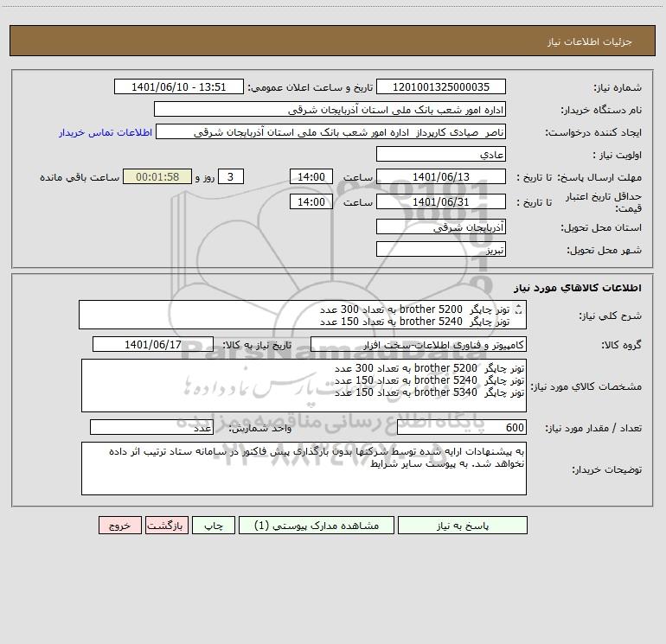Click the تعداد / مقدار مورد نیاز label
666x644 pixels.
pos(593,428)
